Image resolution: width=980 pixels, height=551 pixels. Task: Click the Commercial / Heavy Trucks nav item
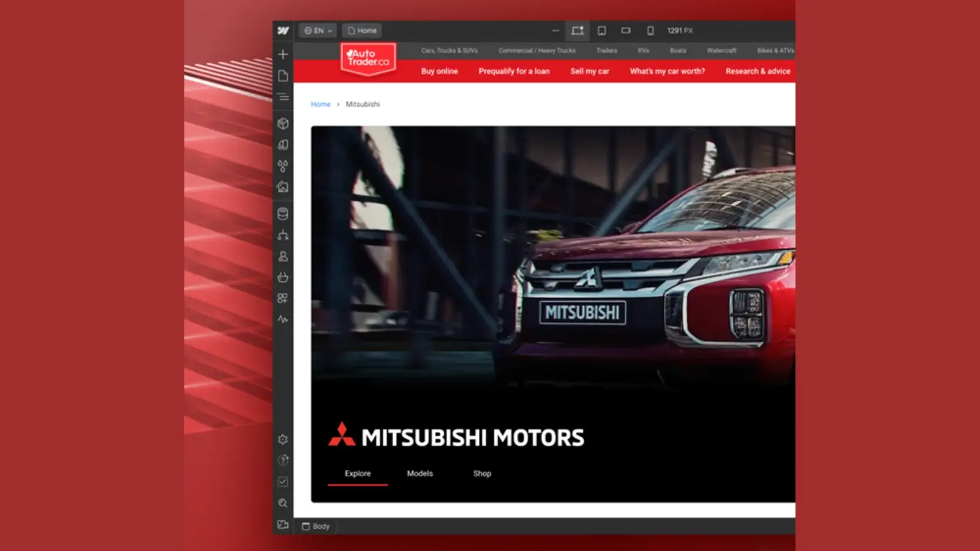[537, 51]
